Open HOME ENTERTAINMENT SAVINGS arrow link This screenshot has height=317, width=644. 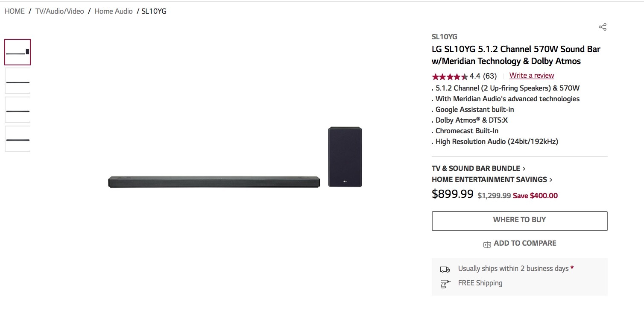[x=492, y=179]
